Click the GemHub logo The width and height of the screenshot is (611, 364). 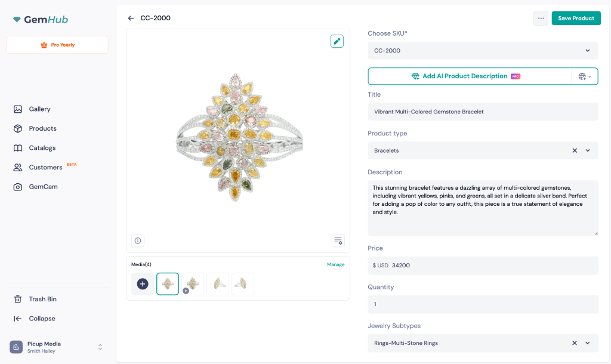click(40, 18)
